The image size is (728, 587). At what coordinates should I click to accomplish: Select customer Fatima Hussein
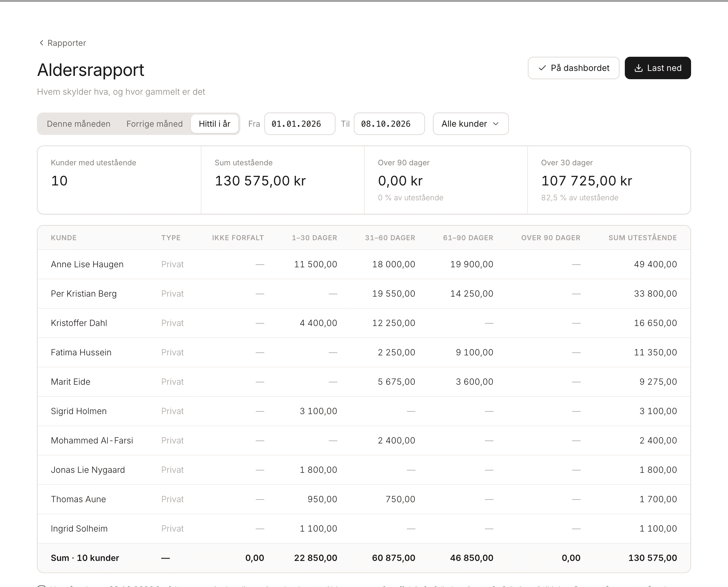pos(81,352)
